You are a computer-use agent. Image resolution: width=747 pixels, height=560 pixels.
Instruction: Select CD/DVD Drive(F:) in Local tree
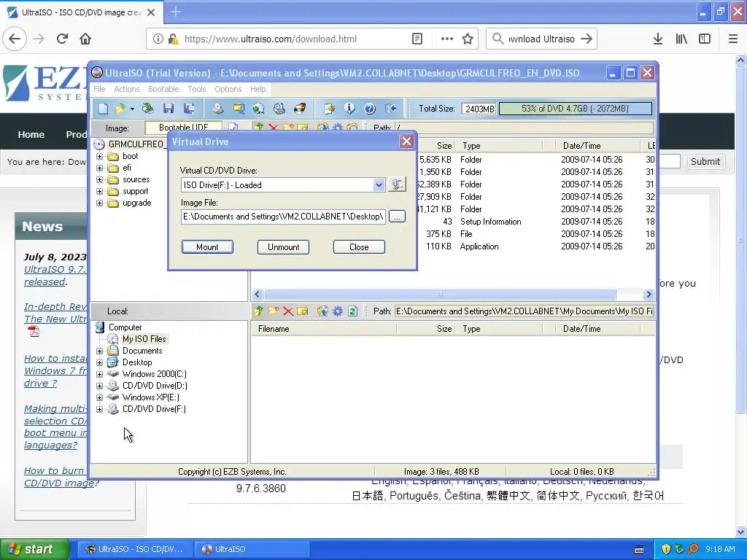154,409
